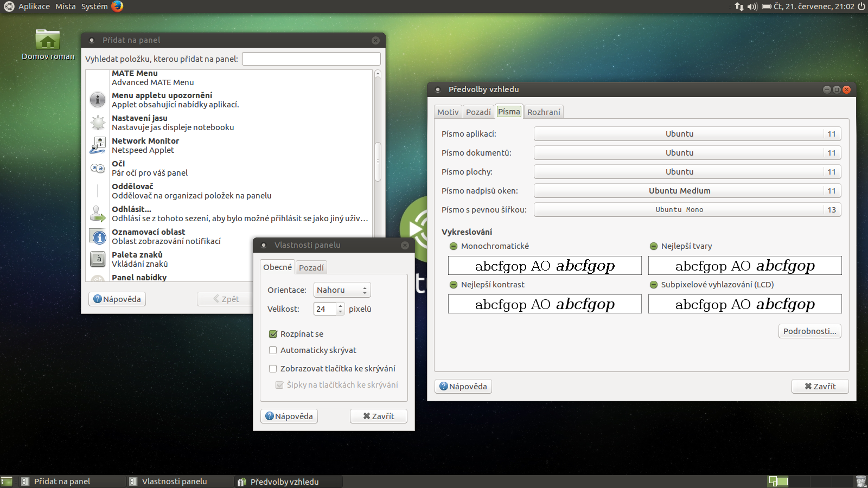Image resolution: width=868 pixels, height=488 pixels.
Task: Open the Orientace dropdown showing Nahoru
Action: click(x=342, y=290)
